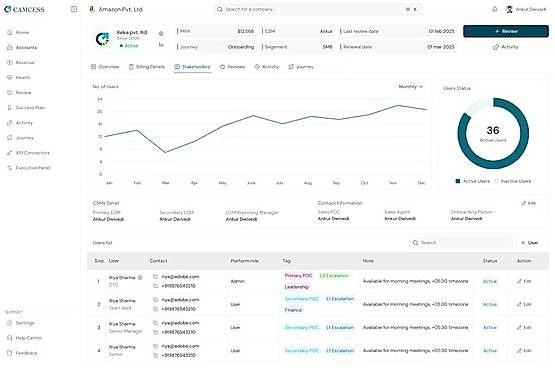Click the CAMCESS logo
This screenshot has height=368, width=555.
click(24, 10)
